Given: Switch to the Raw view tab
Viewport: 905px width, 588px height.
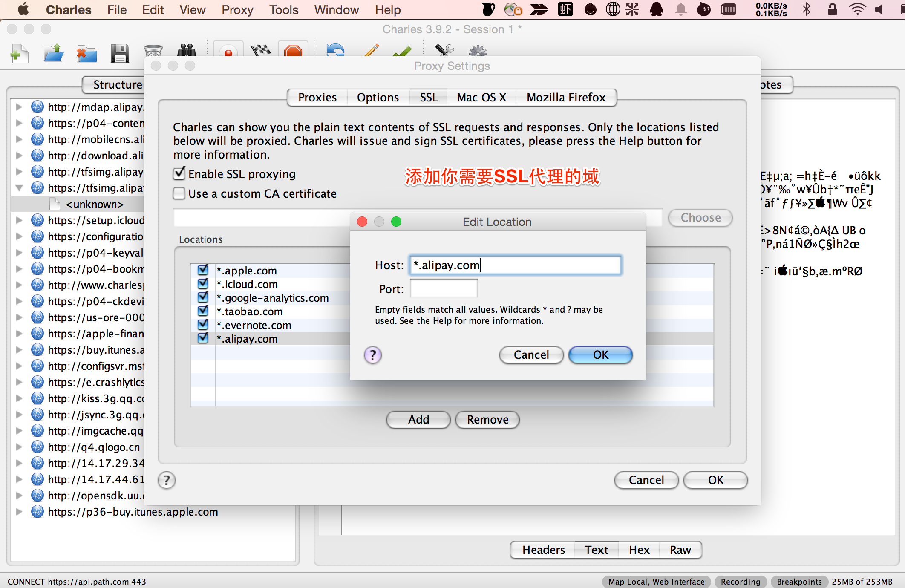Looking at the screenshot, I should click(x=680, y=550).
